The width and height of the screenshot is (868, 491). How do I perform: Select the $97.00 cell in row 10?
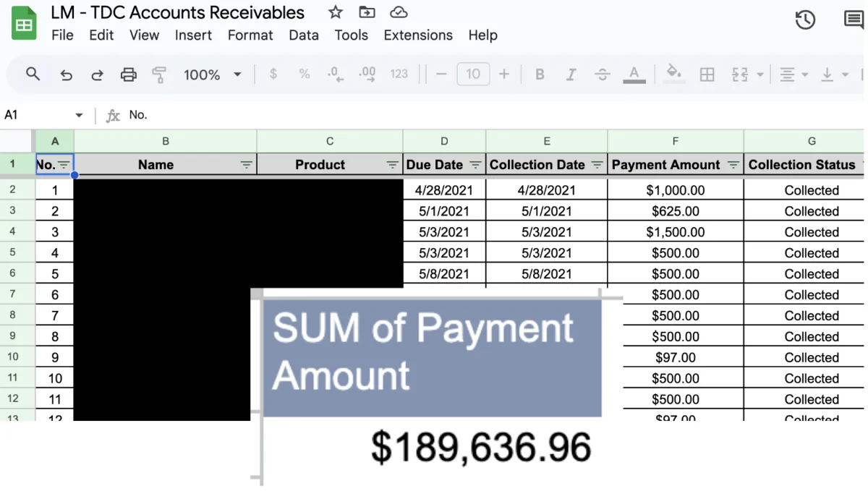coord(676,357)
